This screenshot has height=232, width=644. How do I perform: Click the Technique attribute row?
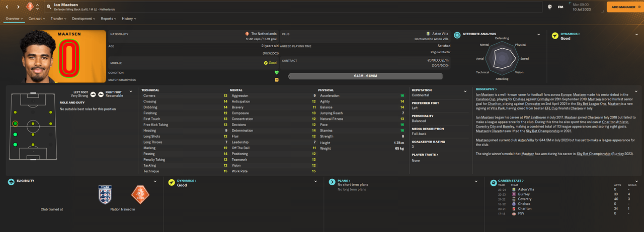coord(185,171)
